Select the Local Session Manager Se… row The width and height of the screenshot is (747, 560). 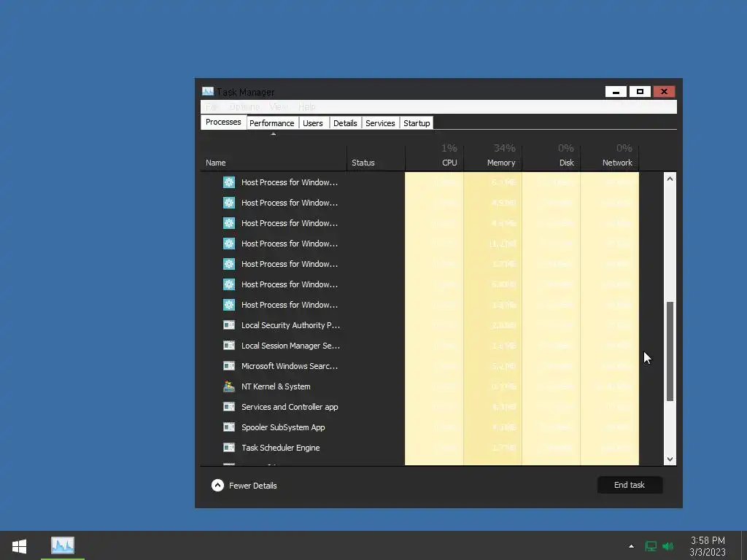tap(419, 346)
